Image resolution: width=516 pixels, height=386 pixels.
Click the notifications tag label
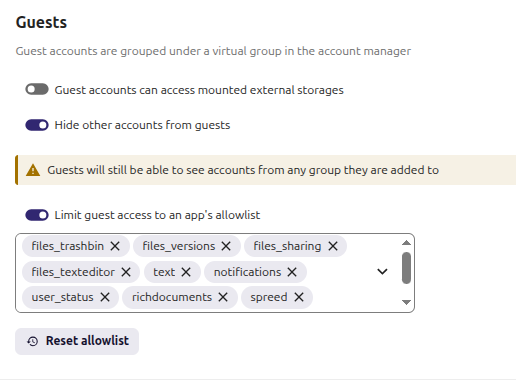click(x=247, y=272)
